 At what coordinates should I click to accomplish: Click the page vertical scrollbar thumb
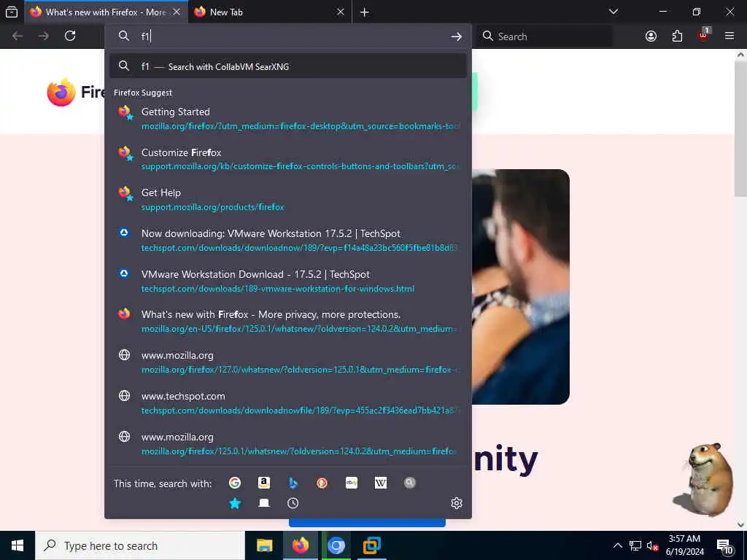coord(740,128)
